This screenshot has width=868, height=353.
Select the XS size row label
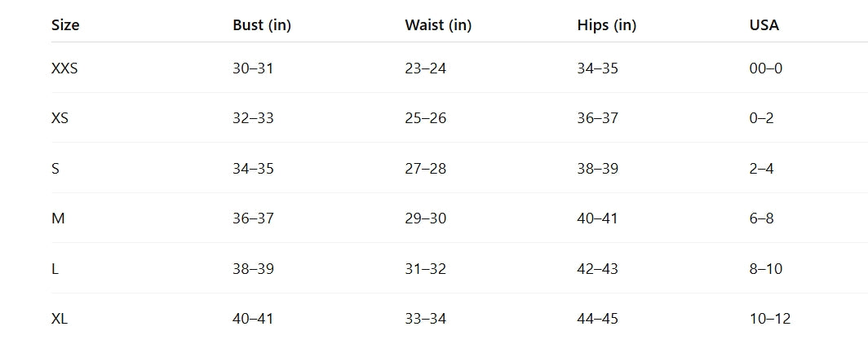coord(60,118)
